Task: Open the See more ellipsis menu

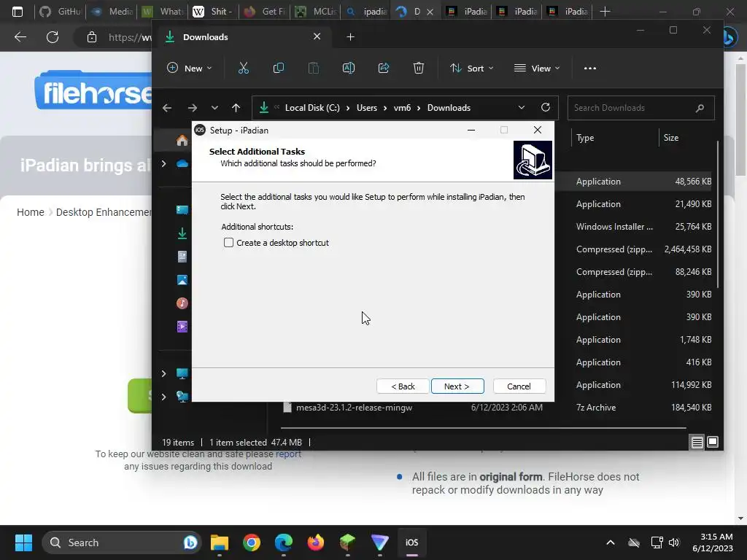Action: [x=589, y=68]
